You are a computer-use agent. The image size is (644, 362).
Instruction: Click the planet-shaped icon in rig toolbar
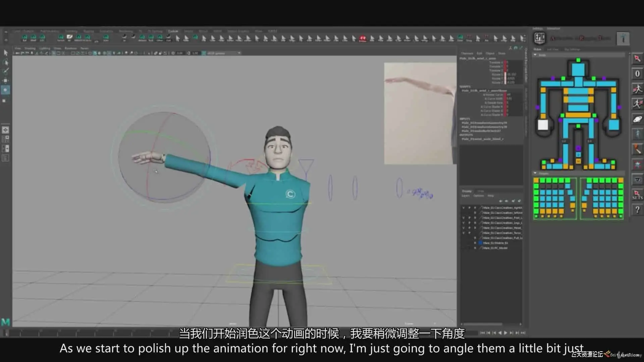[637, 119]
